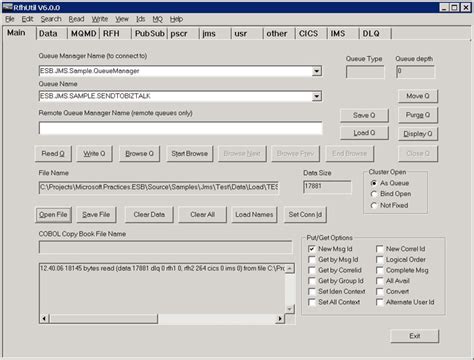Switch to the MQMD tab
This screenshot has height=360, width=474.
tap(83, 34)
